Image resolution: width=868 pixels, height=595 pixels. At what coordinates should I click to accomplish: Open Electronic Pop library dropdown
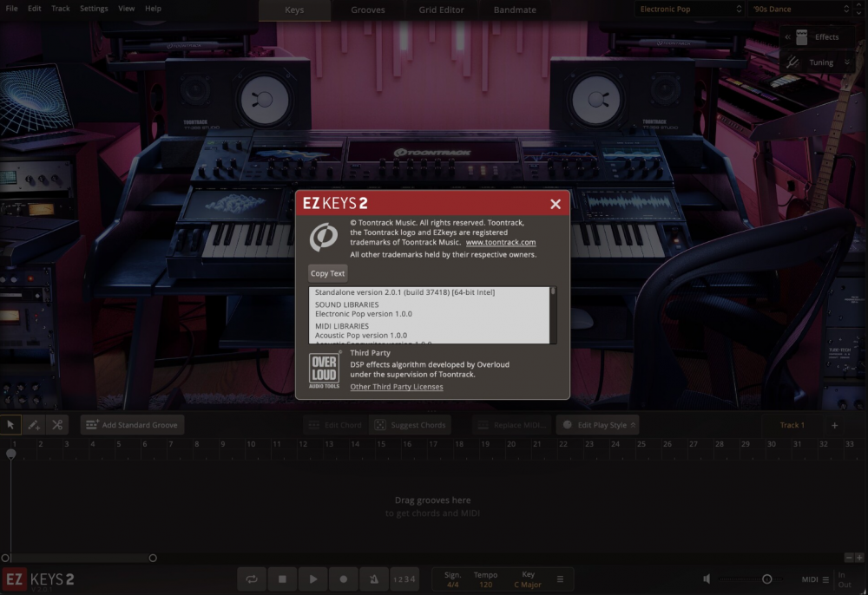click(x=689, y=9)
